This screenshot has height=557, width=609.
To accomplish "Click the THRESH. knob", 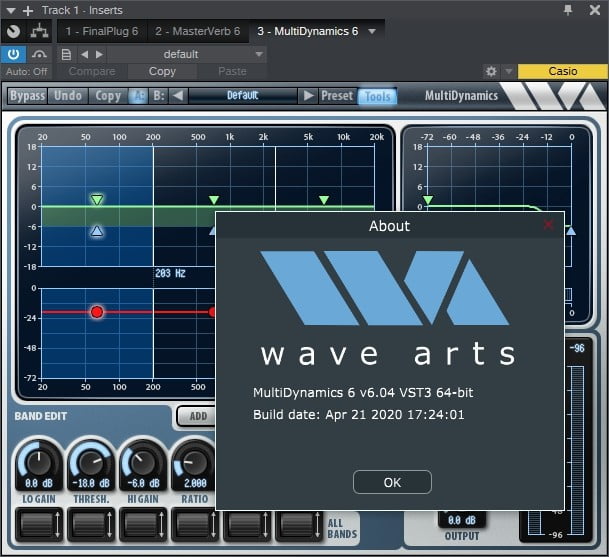I will [91, 461].
